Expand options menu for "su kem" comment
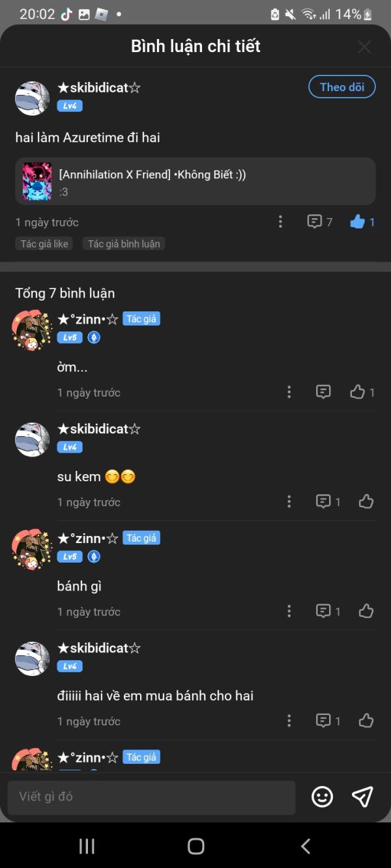Screen dimensions: 391x868 pos(289,501)
